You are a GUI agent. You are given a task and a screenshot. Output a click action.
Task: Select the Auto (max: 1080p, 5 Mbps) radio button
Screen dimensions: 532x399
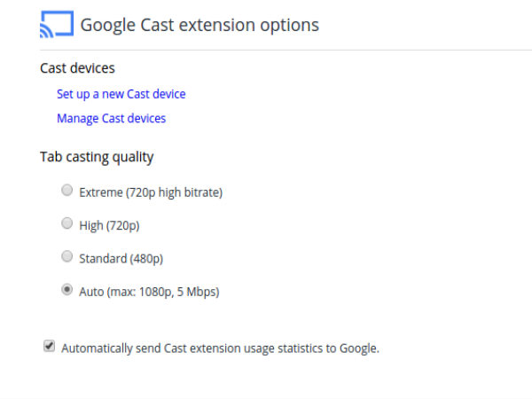pos(66,290)
